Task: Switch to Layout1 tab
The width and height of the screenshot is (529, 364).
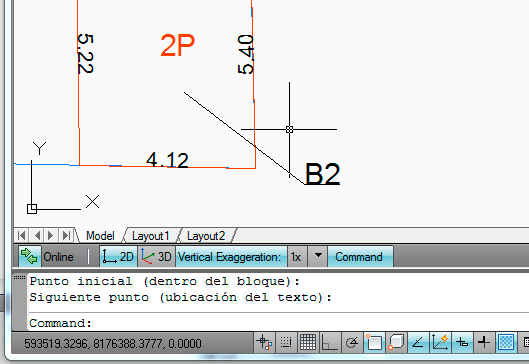Action: point(150,236)
